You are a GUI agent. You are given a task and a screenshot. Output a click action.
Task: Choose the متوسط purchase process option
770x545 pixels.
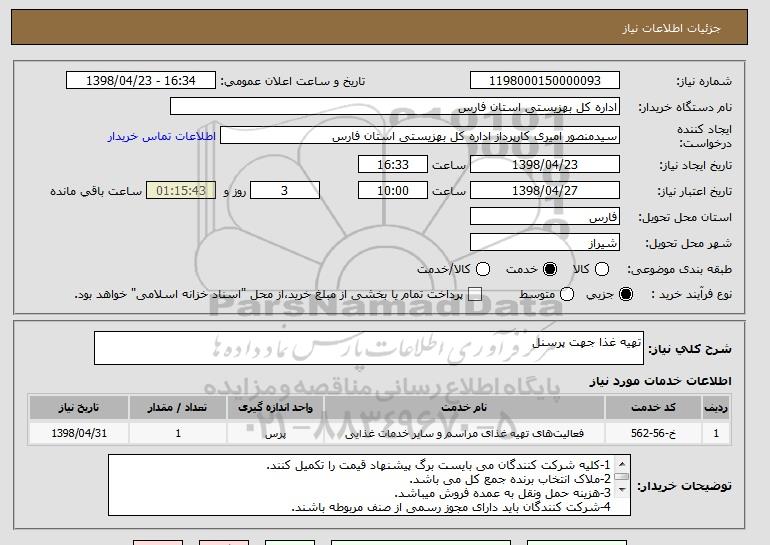tap(567, 294)
